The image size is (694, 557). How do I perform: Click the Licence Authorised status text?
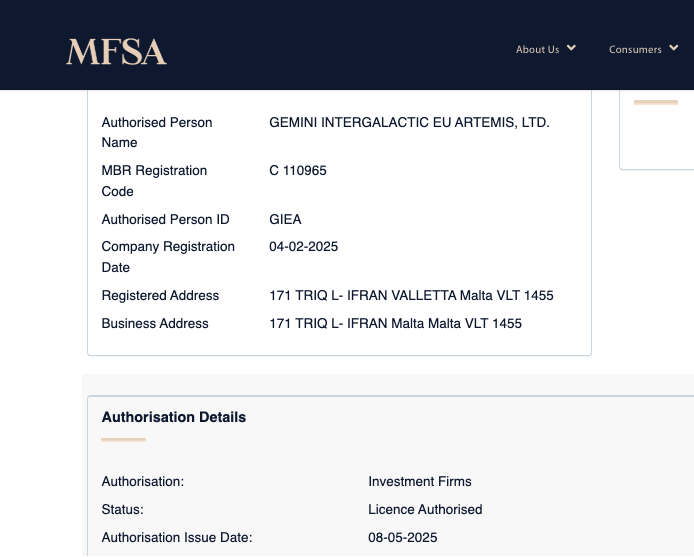pos(425,509)
